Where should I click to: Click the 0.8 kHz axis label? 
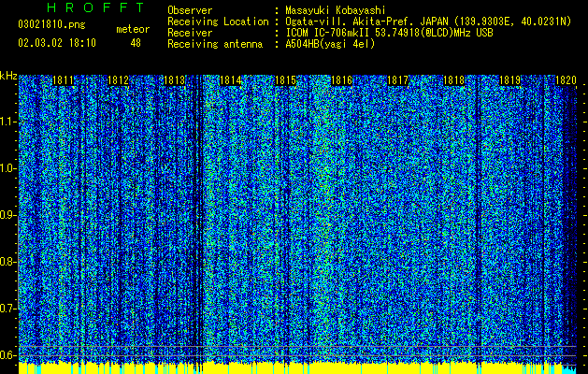click(7, 262)
